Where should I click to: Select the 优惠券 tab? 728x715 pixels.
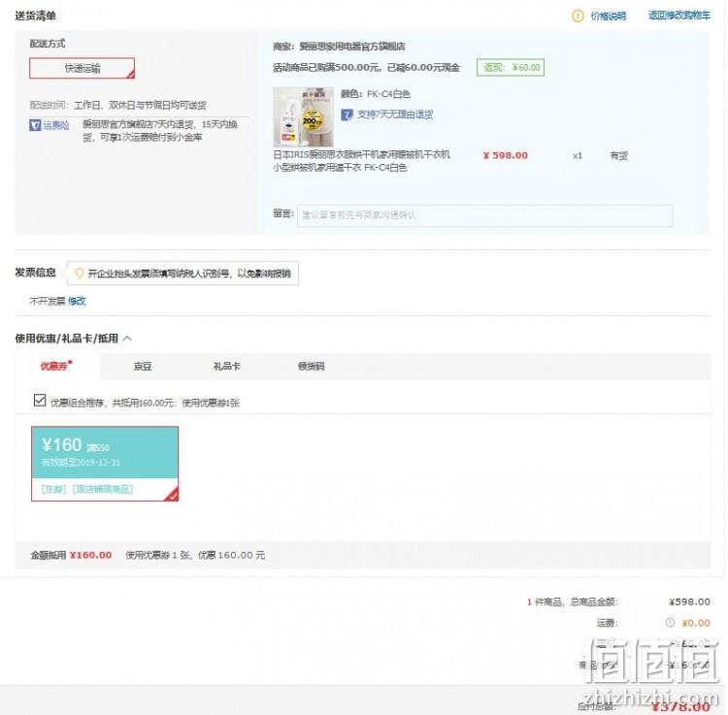pyautogui.click(x=53, y=367)
